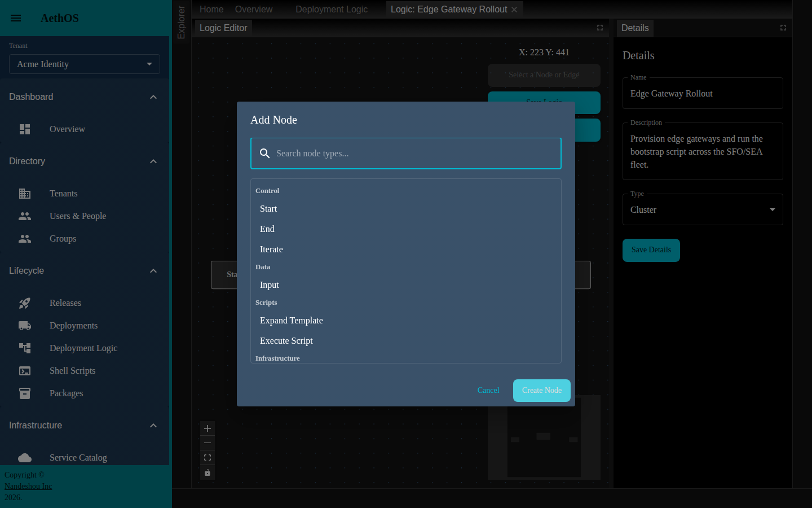The height and width of the screenshot is (508, 812).
Task: Switch to the Deployment Logic tab
Action: (x=332, y=10)
